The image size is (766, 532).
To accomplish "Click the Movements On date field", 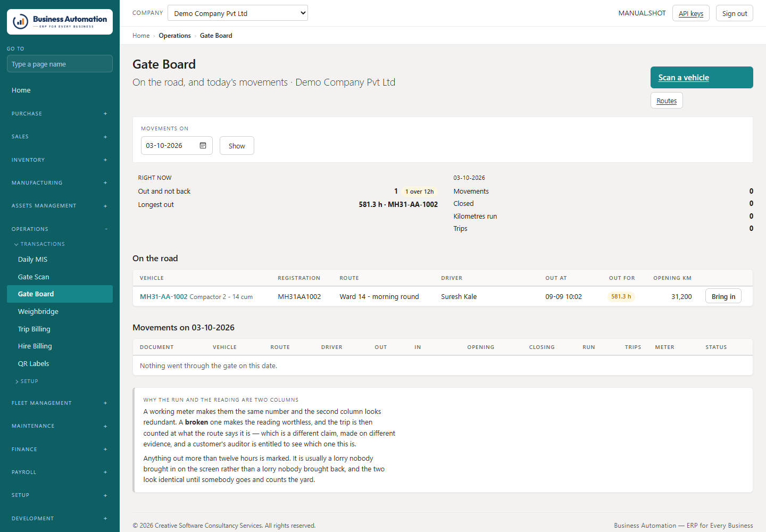I will pos(177,146).
